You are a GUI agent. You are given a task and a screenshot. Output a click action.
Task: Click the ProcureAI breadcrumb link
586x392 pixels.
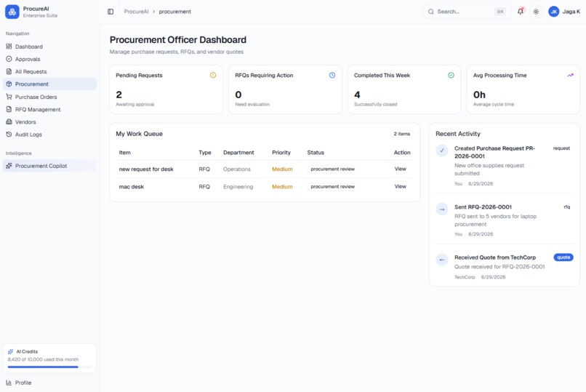136,12
